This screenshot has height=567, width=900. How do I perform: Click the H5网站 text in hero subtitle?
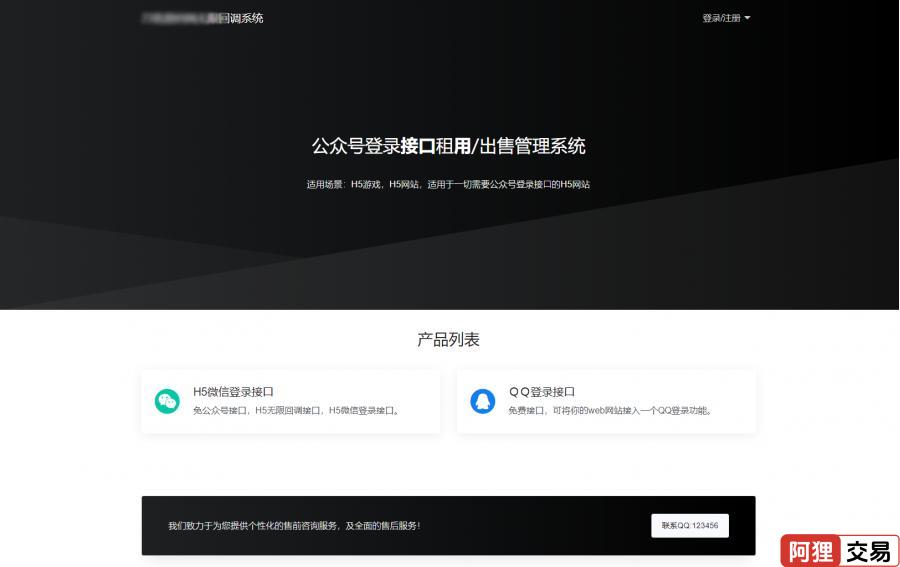[404, 184]
